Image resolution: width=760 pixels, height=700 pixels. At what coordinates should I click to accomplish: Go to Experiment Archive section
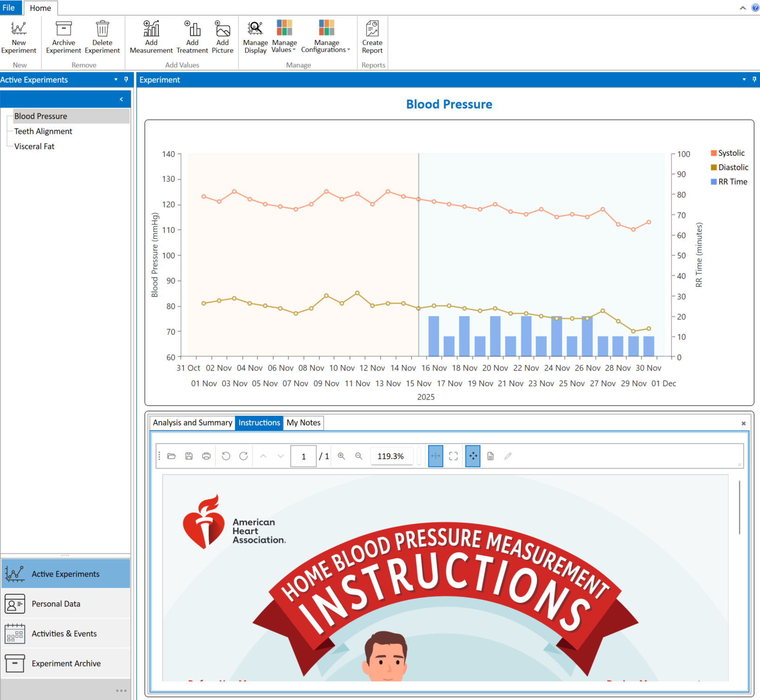point(66,663)
